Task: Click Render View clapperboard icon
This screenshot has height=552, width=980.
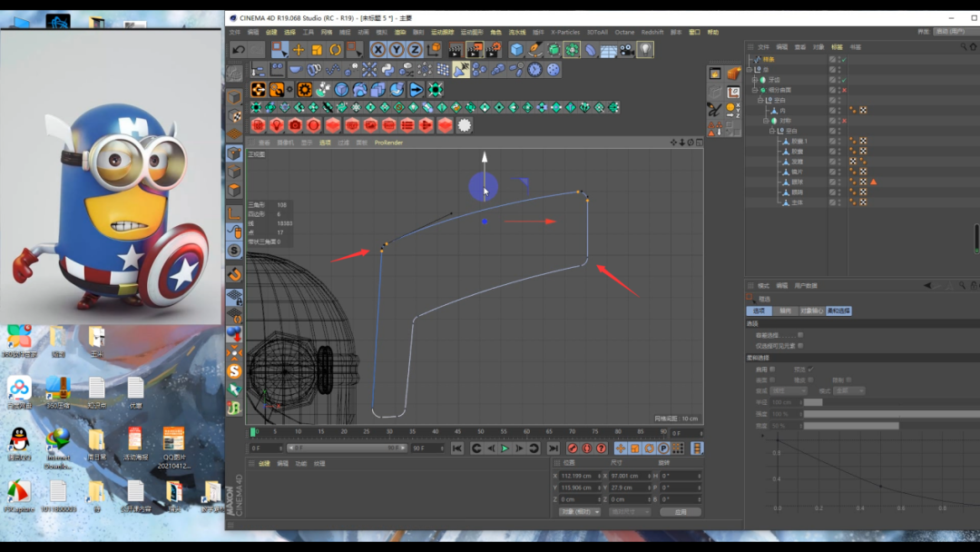Action: (456, 49)
